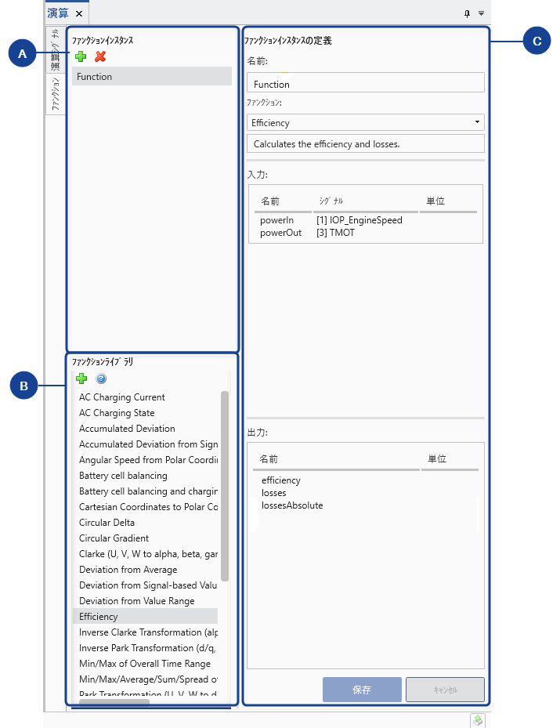560x728 pixels.
Task: Click the name field containing Function
Action: point(365,84)
